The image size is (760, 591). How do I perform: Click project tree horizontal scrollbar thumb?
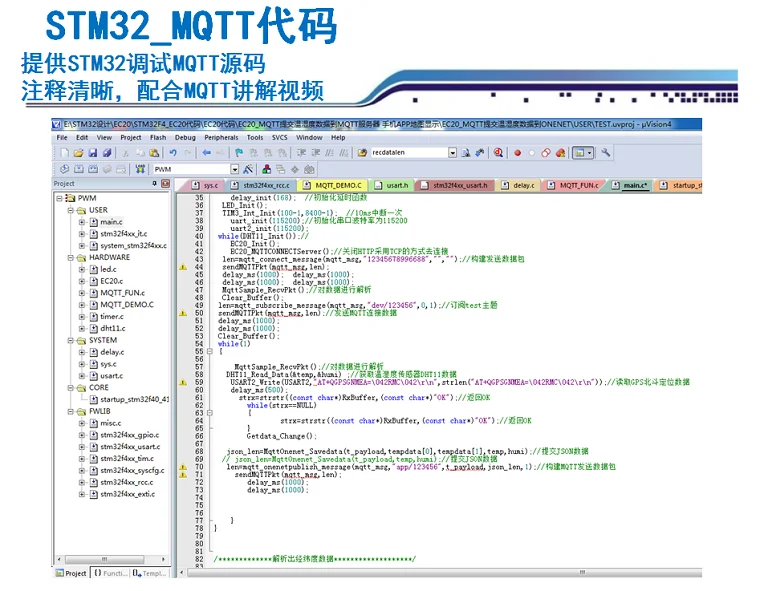pos(105,559)
